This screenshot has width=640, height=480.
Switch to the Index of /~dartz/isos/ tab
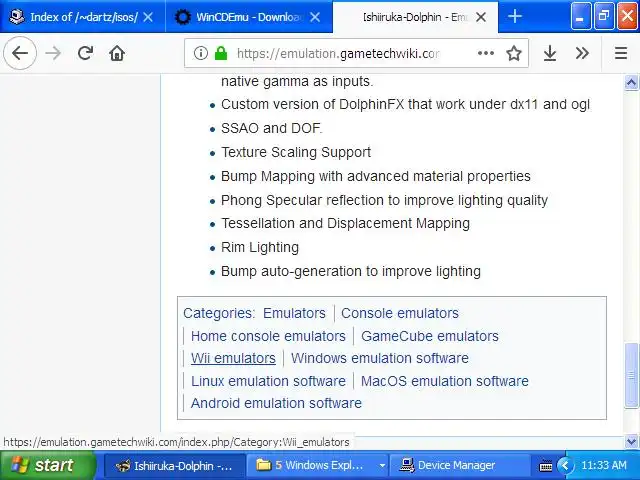pos(82,17)
